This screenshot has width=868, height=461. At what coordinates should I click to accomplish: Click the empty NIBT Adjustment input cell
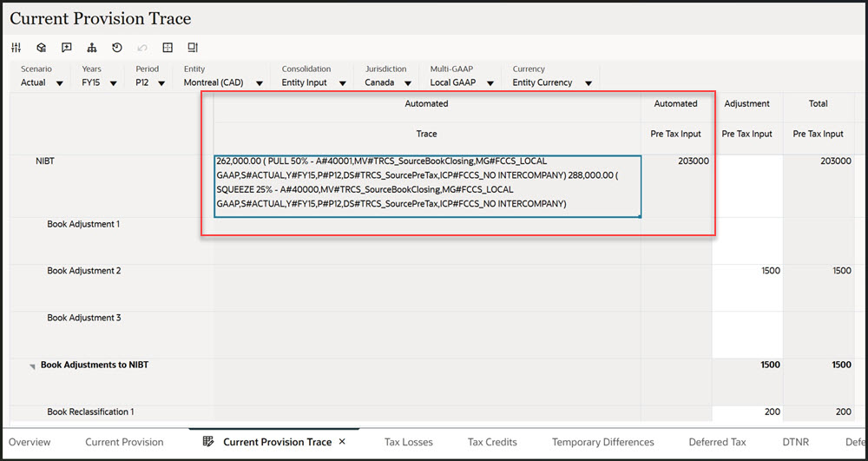(x=747, y=187)
